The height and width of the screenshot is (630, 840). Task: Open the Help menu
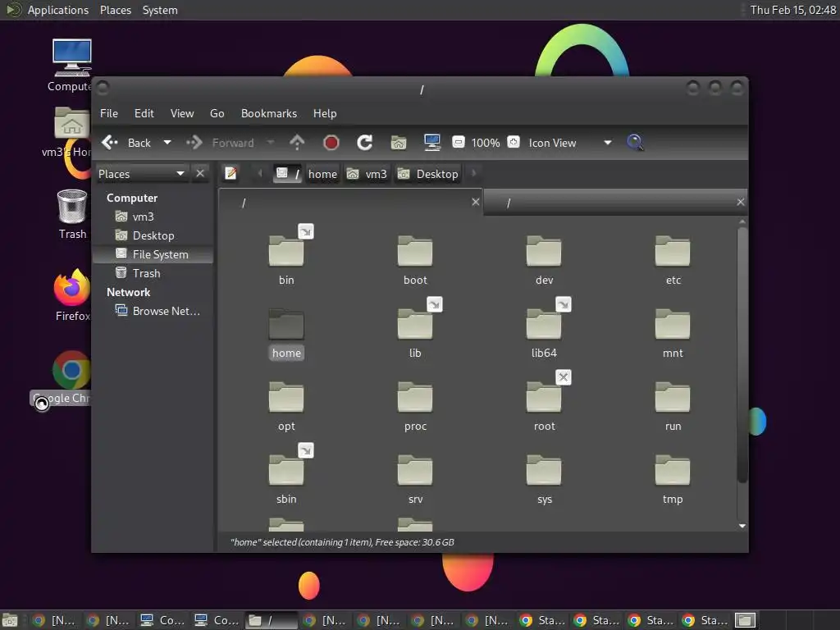325,113
